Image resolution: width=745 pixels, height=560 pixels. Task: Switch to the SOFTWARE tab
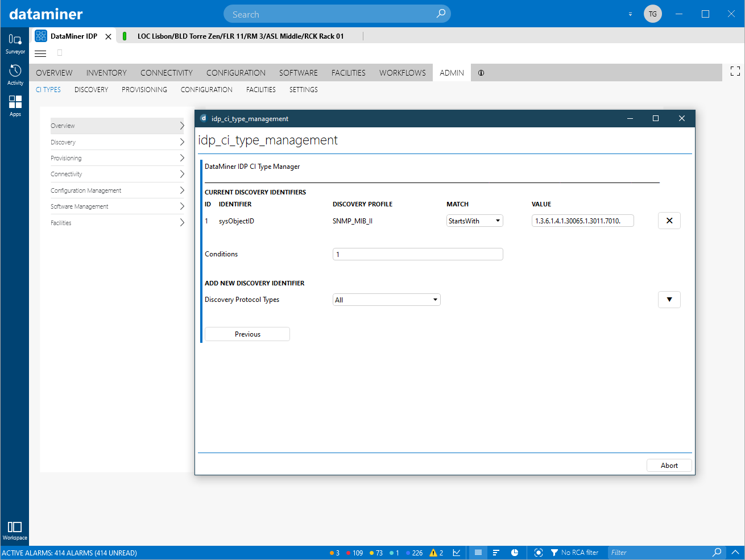[299, 73]
